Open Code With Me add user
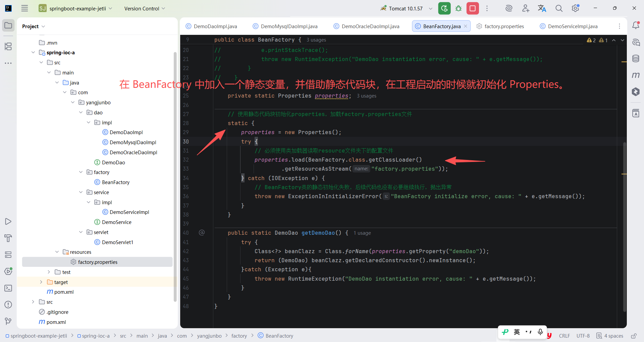The height and width of the screenshot is (342, 644). 526,8
